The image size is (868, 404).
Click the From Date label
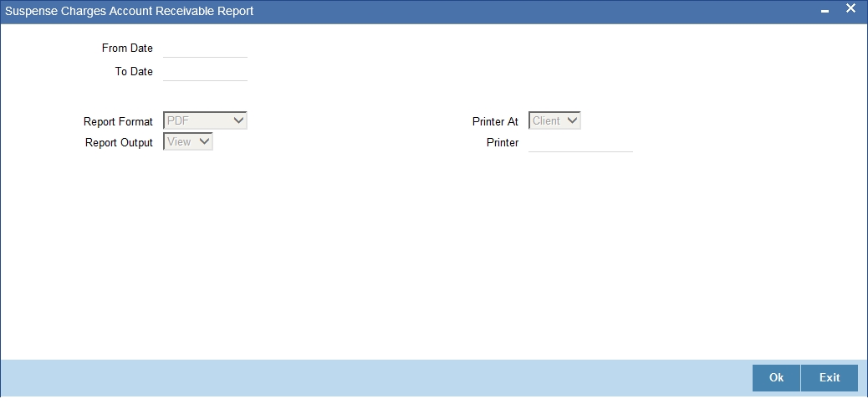(127, 49)
